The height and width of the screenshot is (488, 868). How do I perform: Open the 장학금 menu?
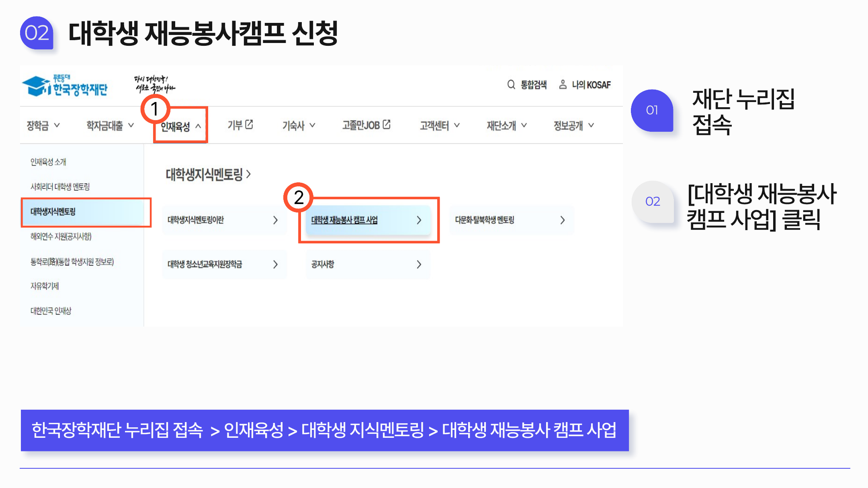click(38, 126)
